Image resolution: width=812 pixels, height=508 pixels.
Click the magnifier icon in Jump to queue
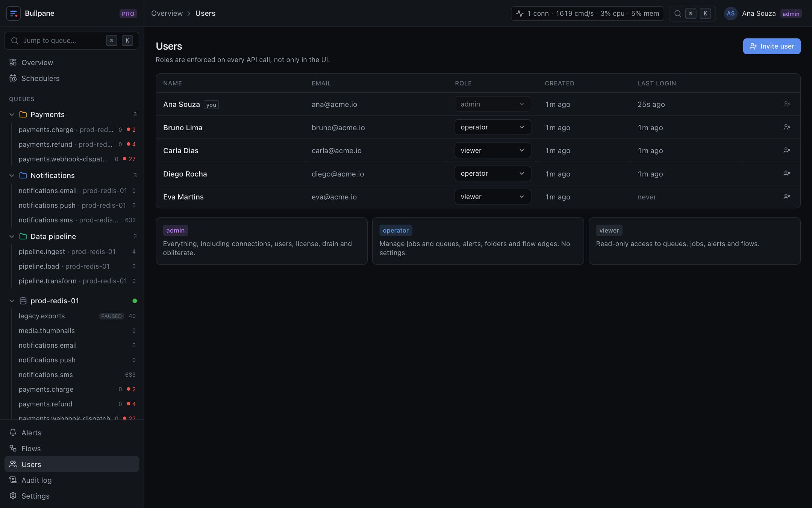[x=15, y=41]
